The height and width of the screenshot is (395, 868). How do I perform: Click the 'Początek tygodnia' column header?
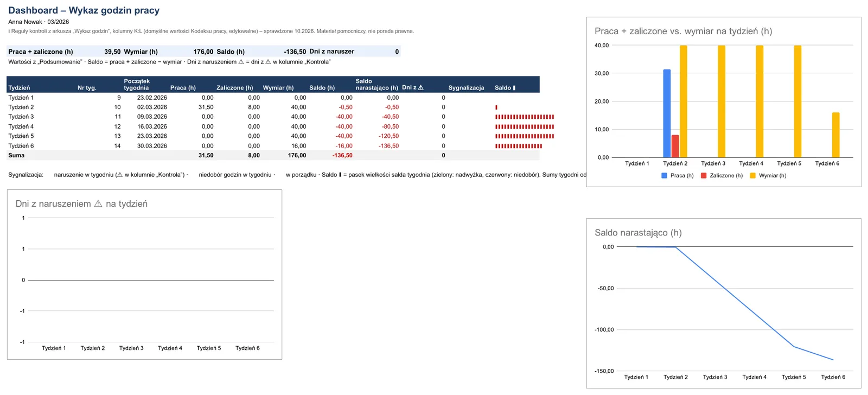(x=137, y=85)
